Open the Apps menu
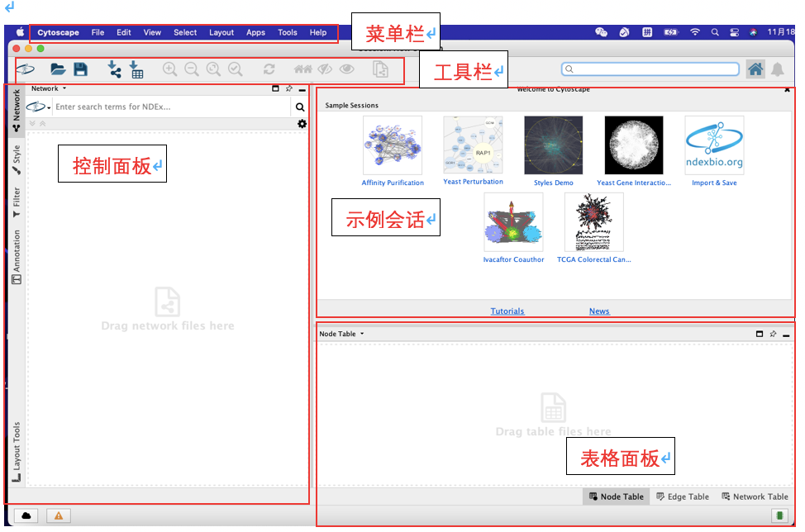Image resolution: width=805 pixels, height=532 pixels. pos(255,32)
